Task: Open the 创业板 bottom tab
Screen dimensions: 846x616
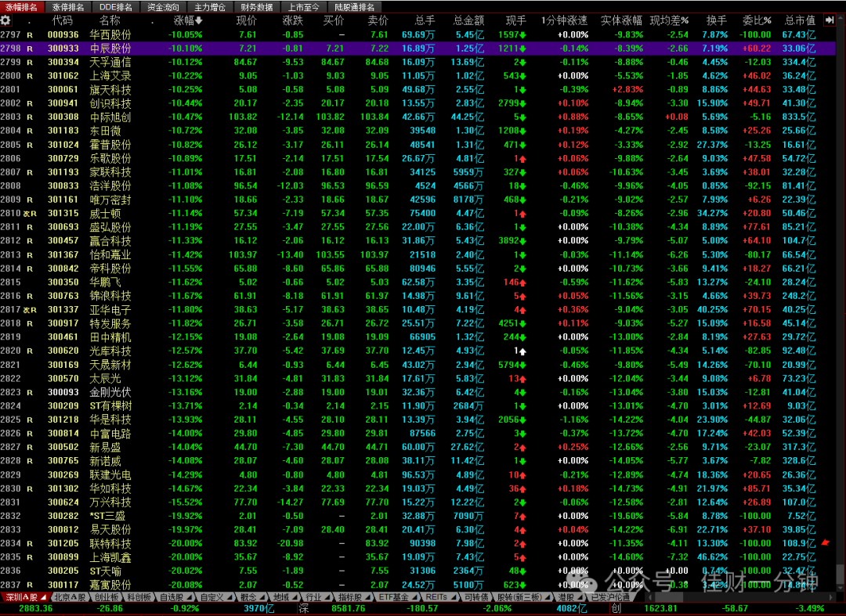Action: coord(107,597)
